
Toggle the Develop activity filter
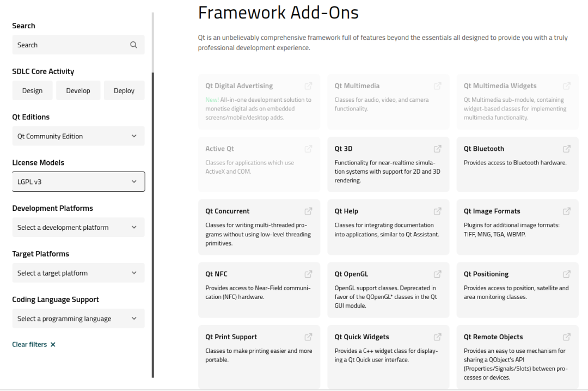[78, 90]
